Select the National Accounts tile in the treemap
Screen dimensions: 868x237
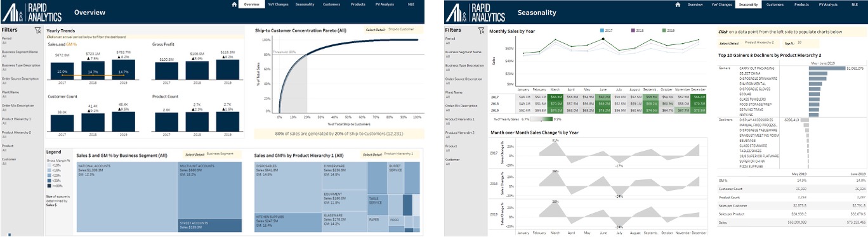[127, 197]
